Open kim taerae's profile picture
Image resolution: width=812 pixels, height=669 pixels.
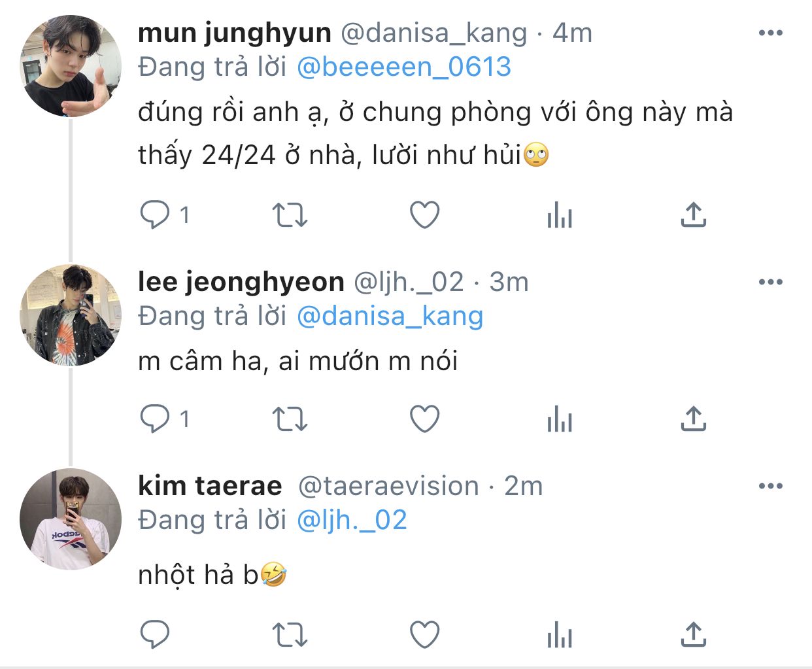(71, 519)
